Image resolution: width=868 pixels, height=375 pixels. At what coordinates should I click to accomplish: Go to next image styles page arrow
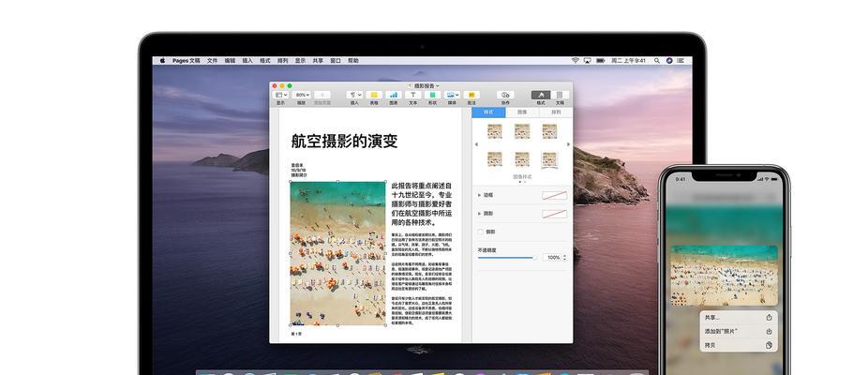point(568,144)
